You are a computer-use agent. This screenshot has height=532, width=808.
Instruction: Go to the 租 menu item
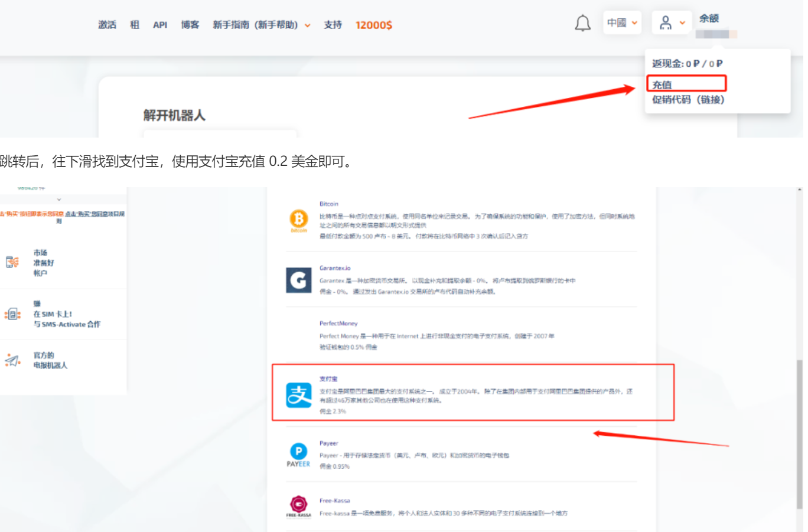pos(135,25)
